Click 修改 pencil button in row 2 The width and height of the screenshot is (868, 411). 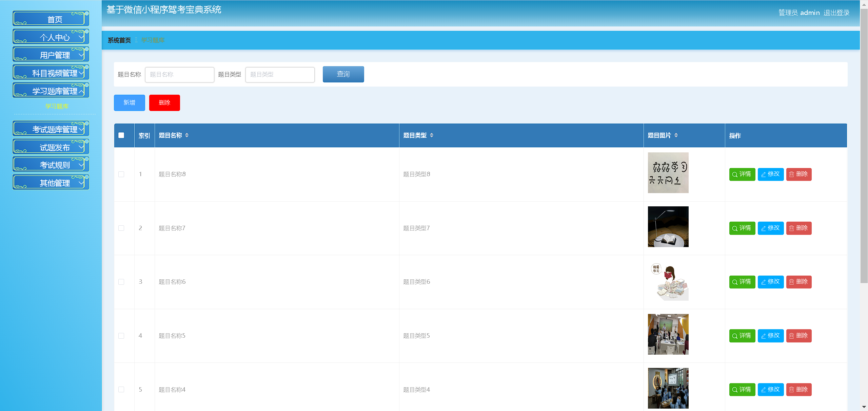click(770, 228)
